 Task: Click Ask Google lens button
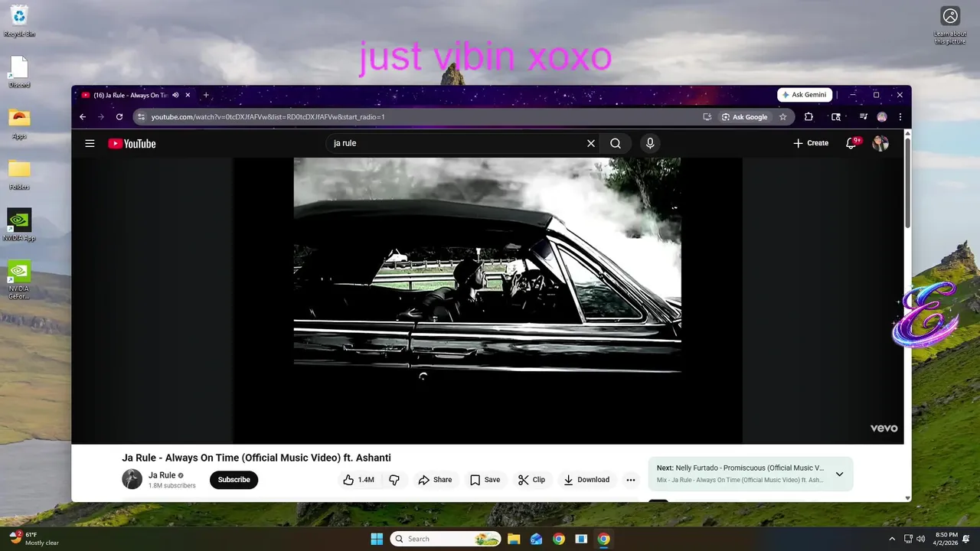(x=745, y=117)
